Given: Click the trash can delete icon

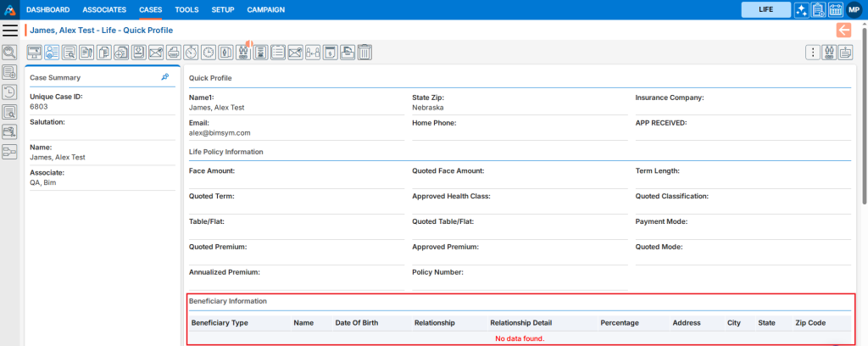Looking at the screenshot, I should click(x=364, y=53).
